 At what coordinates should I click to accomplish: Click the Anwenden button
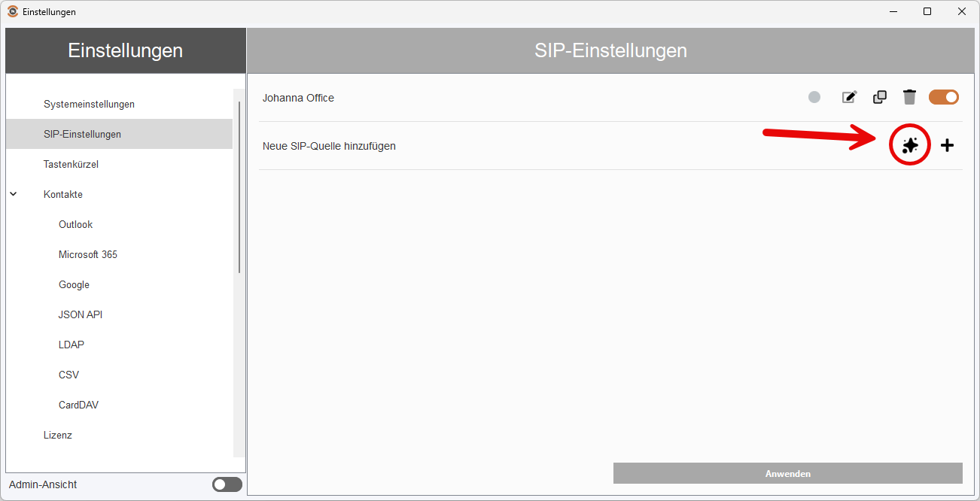pos(788,473)
